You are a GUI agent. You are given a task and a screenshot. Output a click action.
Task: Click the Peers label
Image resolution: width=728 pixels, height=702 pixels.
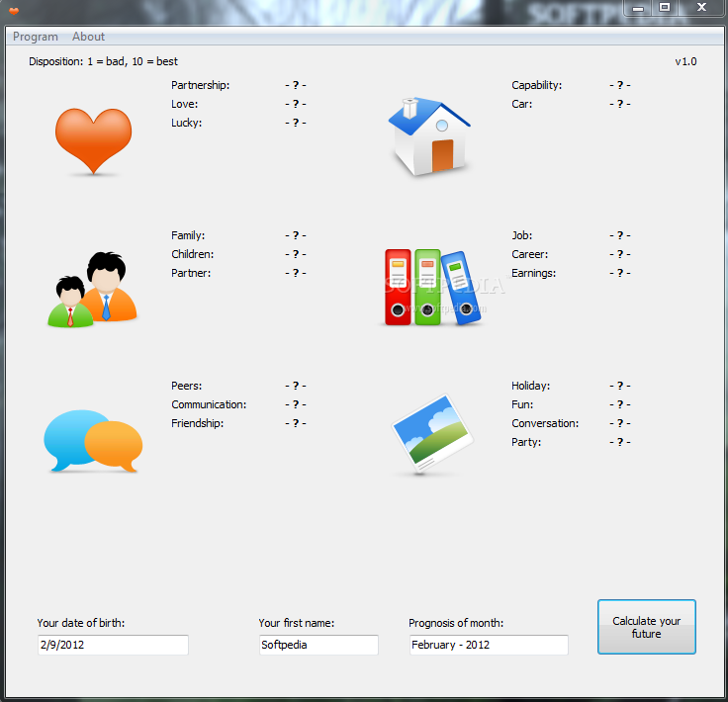[x=187, y=386]
